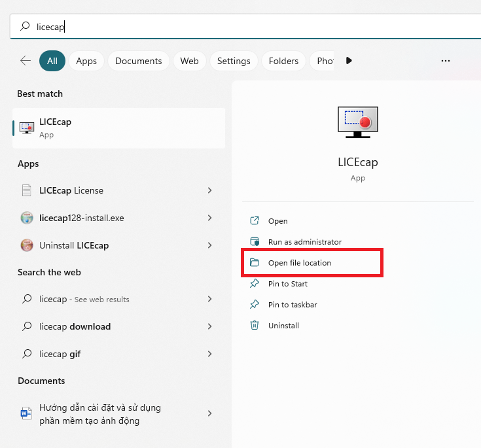Expand the Hướng dẫn cài đặt document chevron

coord(210,413)
